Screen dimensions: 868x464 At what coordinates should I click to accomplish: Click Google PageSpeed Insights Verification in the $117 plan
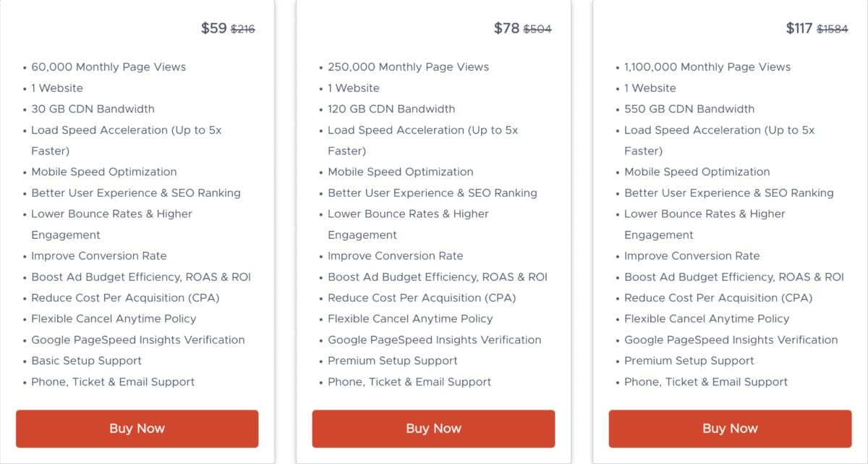[x=731, y=339]
